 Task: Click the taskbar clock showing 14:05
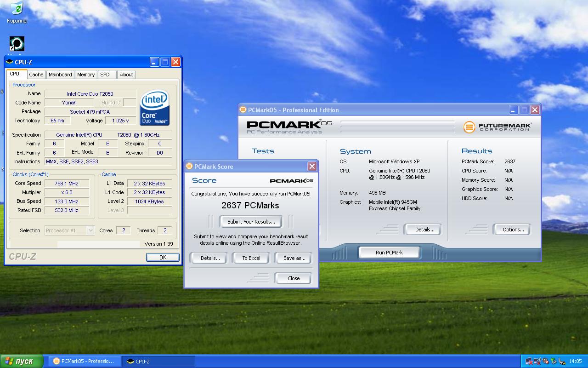[575, 361]
